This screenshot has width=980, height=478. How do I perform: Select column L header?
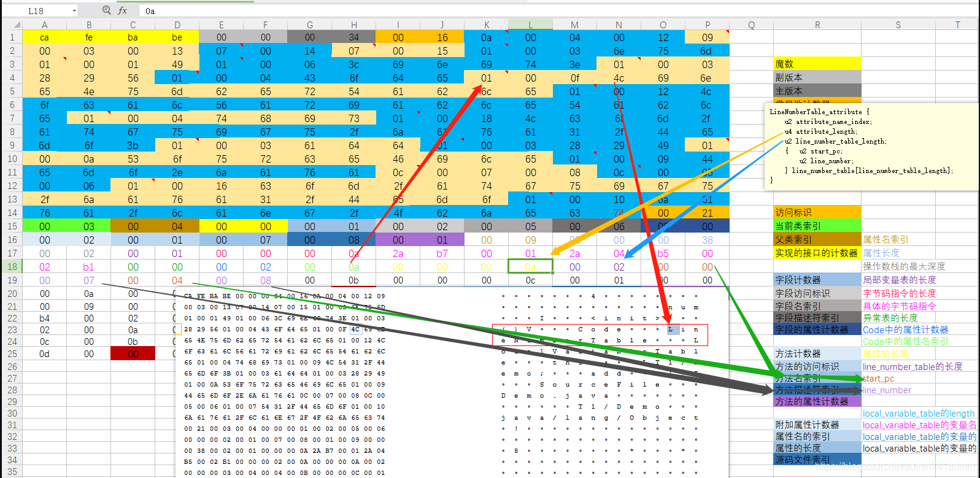coord(531,25)
